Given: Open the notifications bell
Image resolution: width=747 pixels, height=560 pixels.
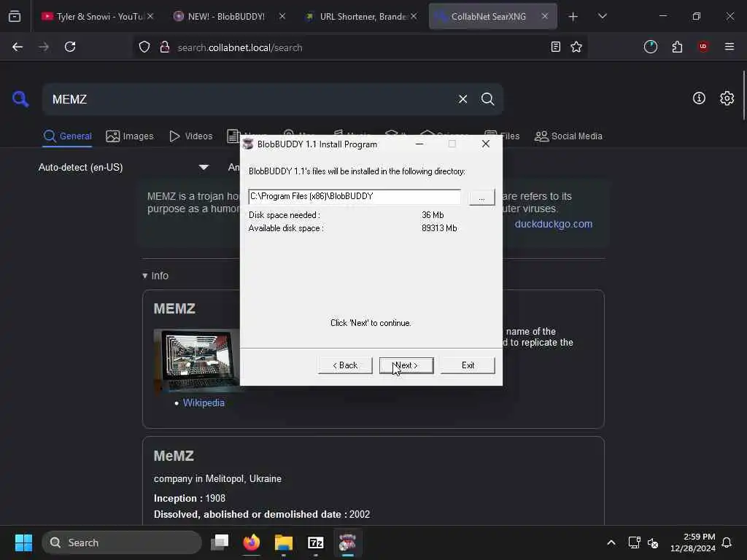Looking at the screenshot, I should pyautogui.click(x=727, y=542).
